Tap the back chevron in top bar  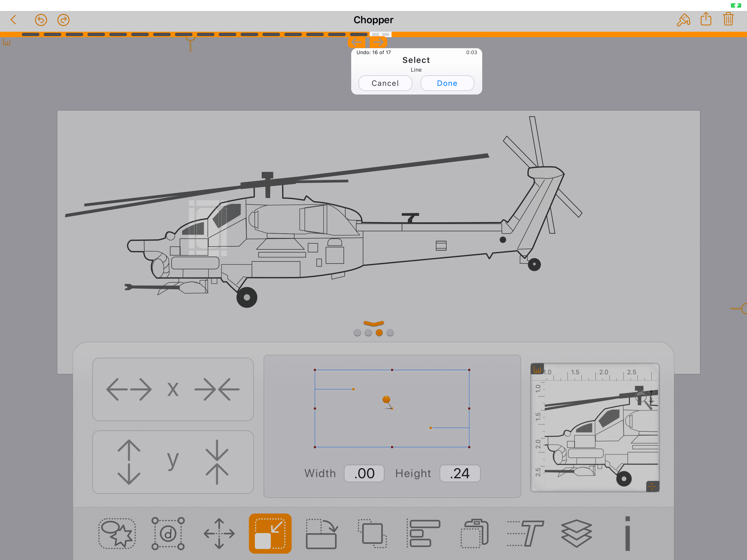click(x=13, y=20)
